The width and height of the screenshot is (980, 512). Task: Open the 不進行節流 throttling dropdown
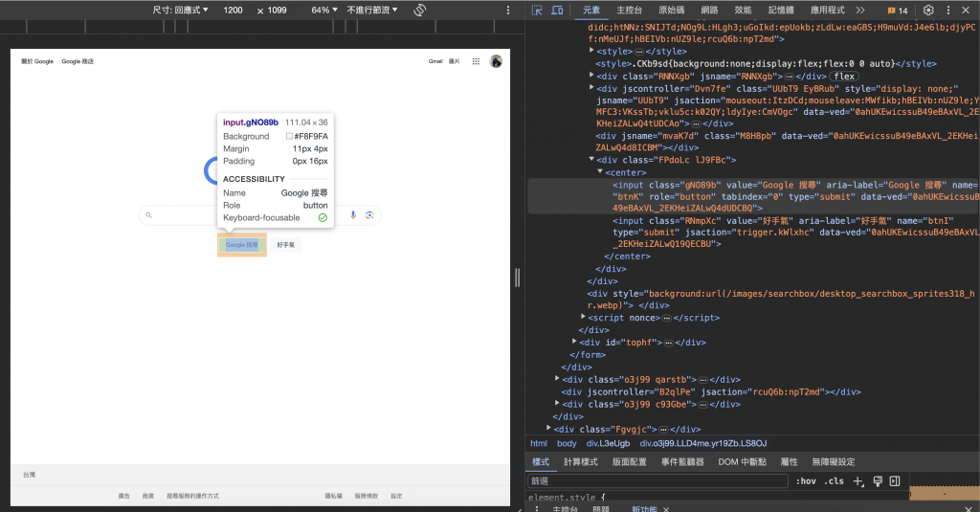372,10
